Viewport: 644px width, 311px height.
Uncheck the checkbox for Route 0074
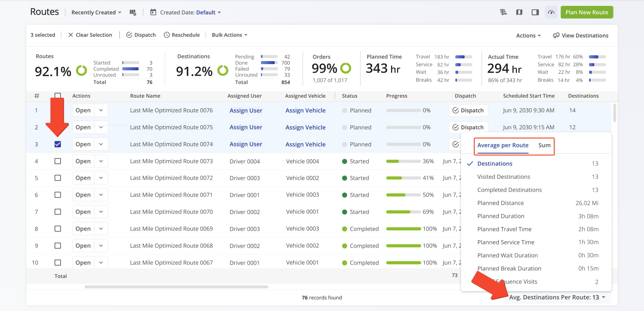pos(58,144)
